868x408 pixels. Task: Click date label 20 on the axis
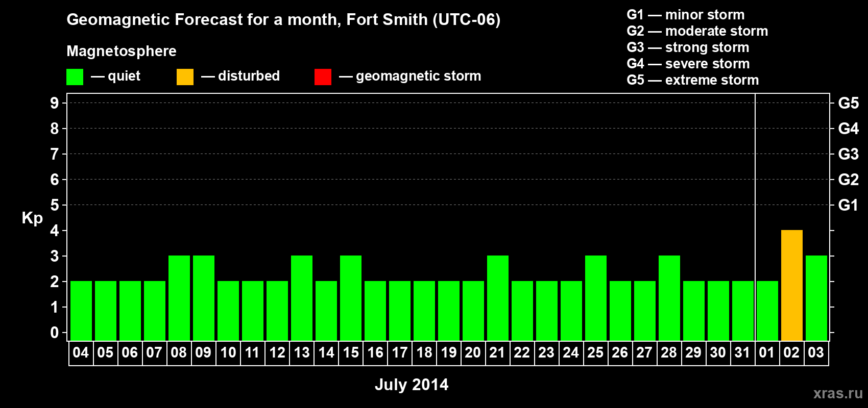pos(473,352)
